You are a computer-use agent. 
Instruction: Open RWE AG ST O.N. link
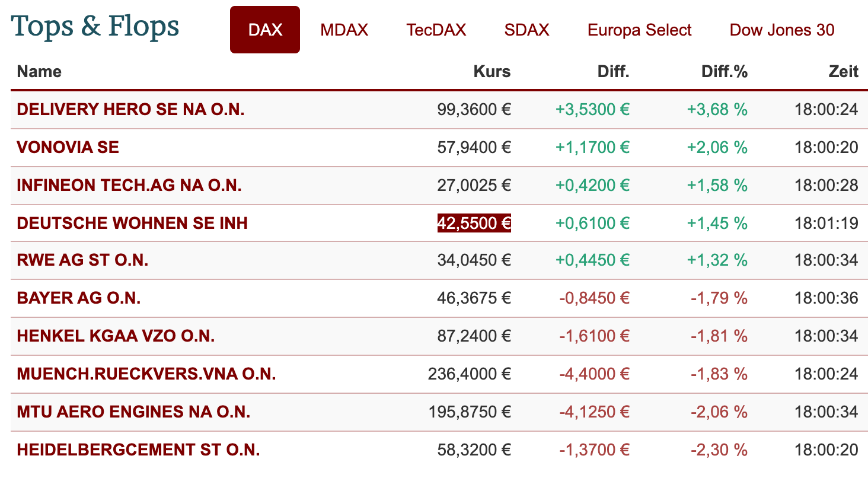coord(82,260)
